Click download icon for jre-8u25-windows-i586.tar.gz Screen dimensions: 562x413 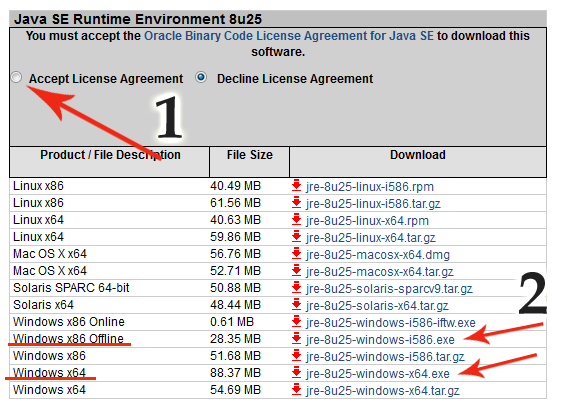coord(296,356)
